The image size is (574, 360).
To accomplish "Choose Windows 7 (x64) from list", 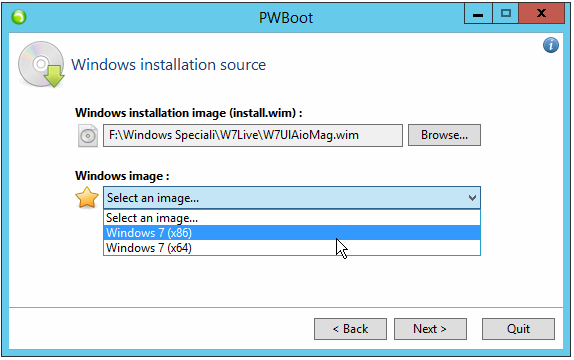I will [x=292, y=248].
